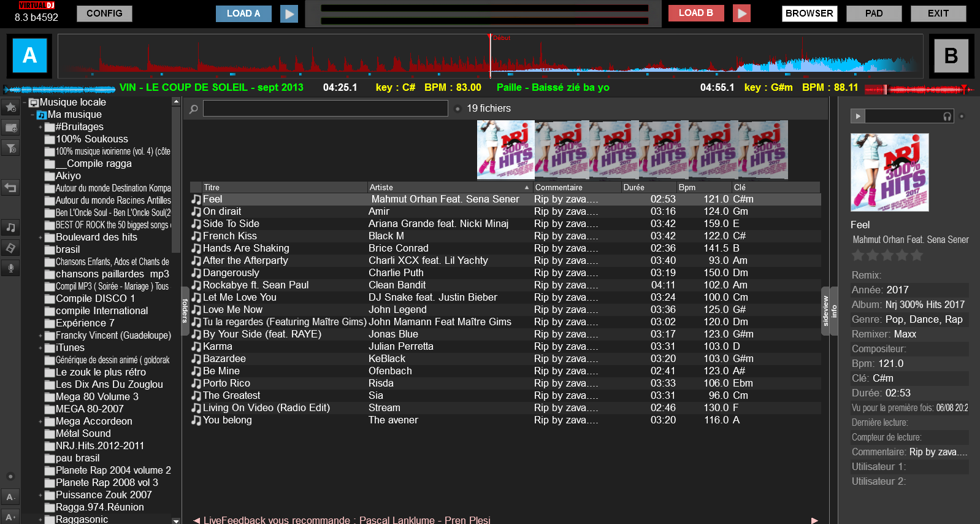
Task: Click the top track progress bar between LOAD buttons
Action: click(x=484, y=14)
